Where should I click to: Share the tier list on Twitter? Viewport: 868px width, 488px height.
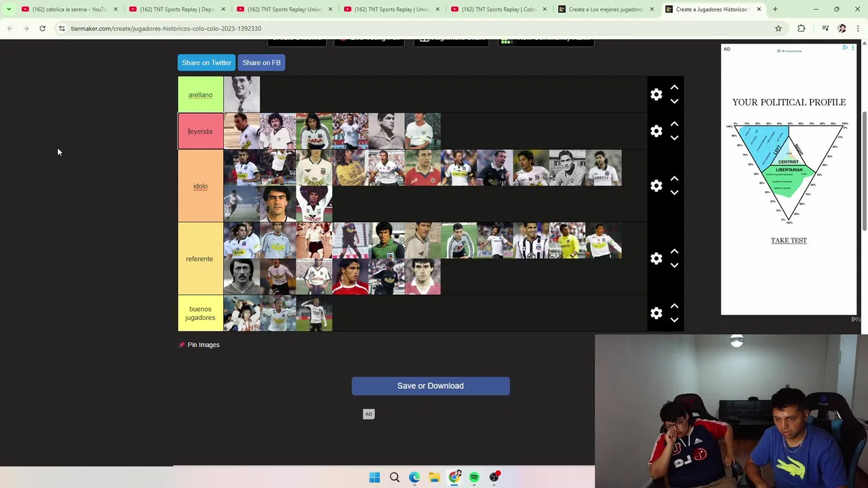point(206,62)
